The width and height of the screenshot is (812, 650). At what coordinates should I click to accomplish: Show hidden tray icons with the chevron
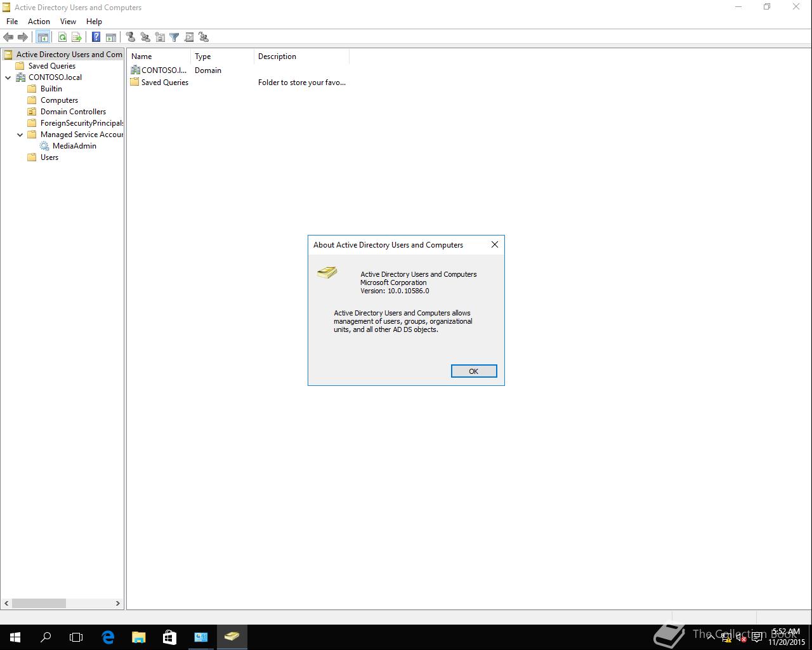(711, 637)
